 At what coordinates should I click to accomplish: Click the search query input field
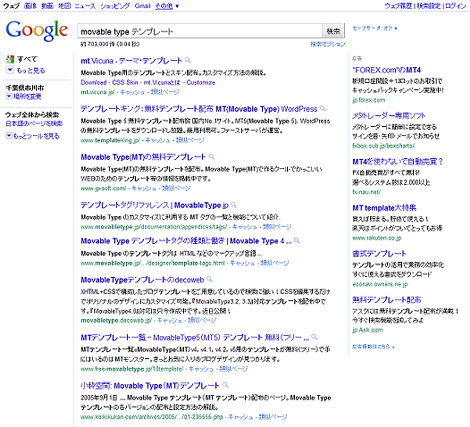[x=200, y=31]
